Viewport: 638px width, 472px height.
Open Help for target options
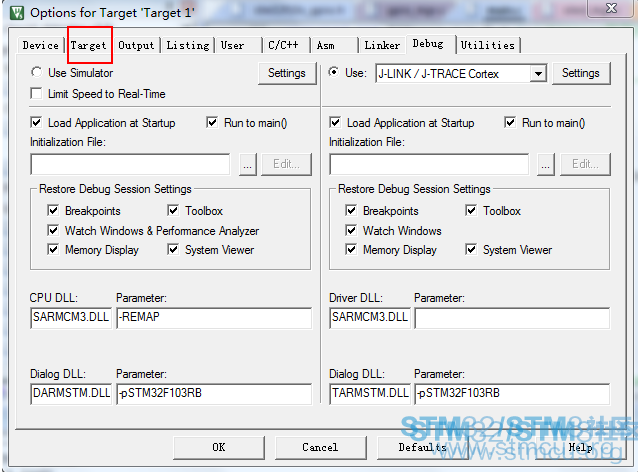click(x=581, y=448)
